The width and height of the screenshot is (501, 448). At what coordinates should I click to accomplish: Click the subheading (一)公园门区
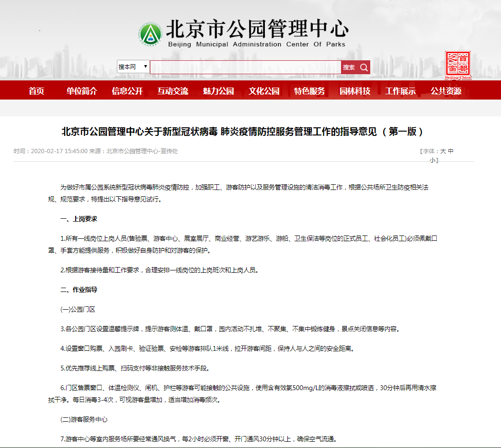pyautogui.click(x=78, y=309)
